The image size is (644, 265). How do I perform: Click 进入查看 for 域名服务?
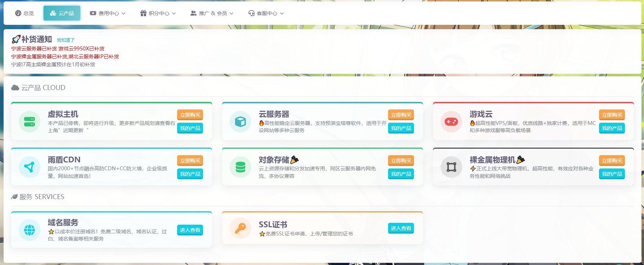tap(190, 230)
